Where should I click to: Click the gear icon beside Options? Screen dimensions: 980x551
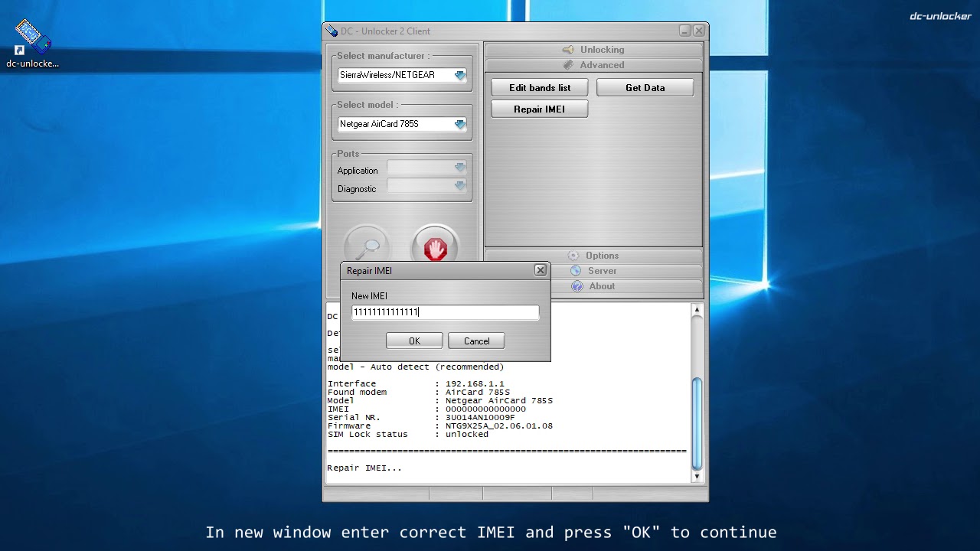574,256
